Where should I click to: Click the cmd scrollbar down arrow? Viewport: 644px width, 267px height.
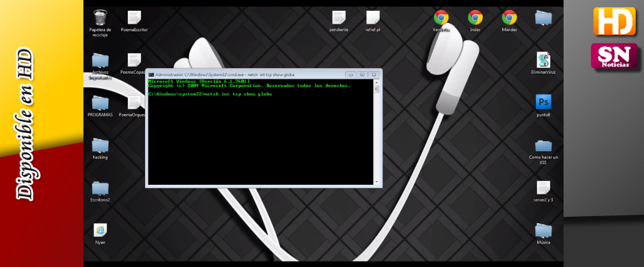[x=376, y=182]
